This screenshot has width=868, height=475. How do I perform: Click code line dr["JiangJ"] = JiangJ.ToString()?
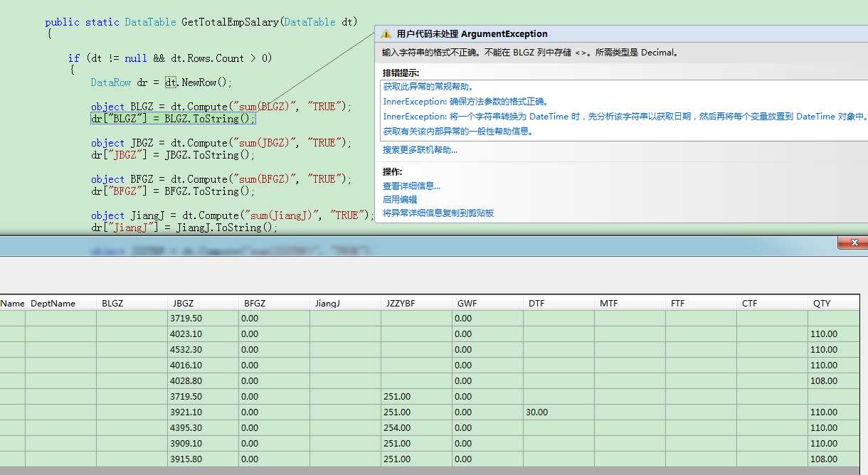[x=184, y=228]
